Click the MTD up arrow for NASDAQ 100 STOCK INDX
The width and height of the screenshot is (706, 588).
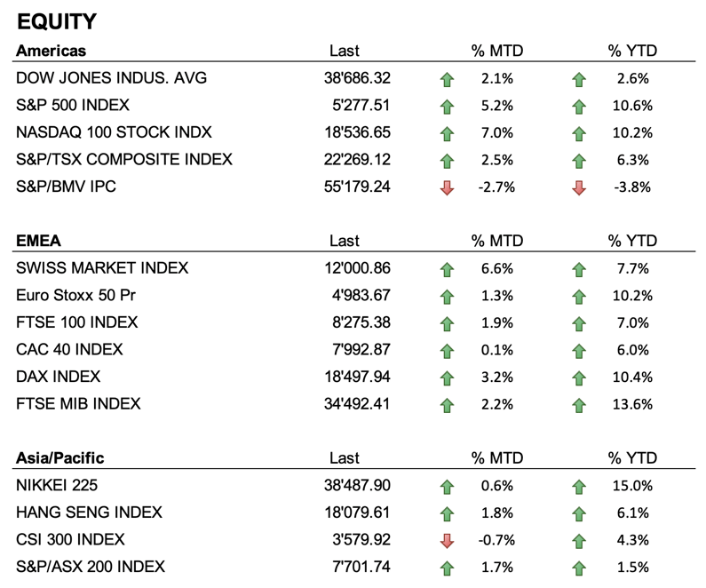447,134
